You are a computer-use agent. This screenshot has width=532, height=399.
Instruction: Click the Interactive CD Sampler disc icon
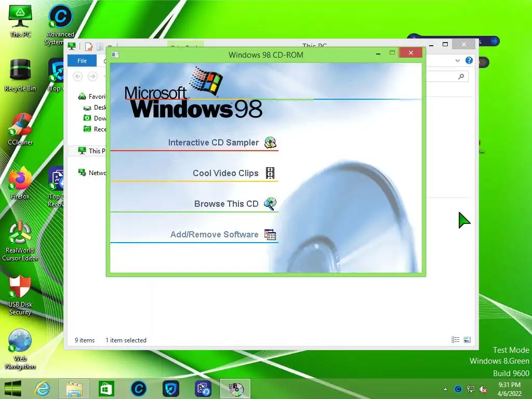pos(270,142)
